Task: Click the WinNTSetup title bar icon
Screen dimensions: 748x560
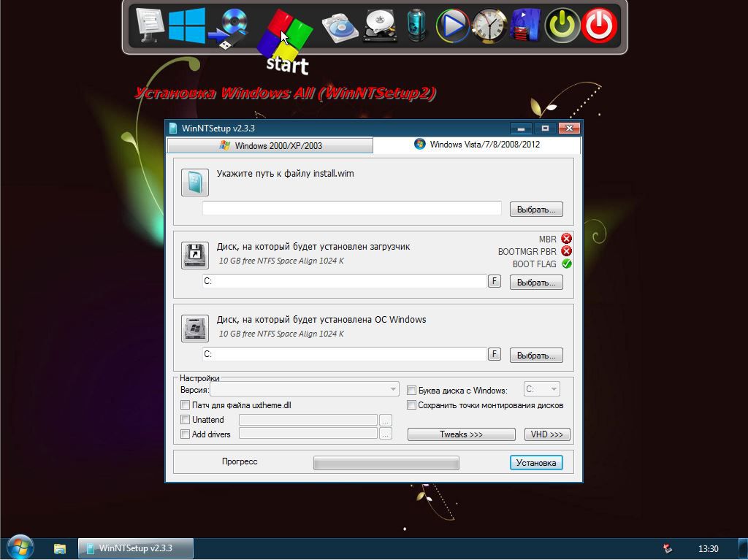Action: click(172, 128)
